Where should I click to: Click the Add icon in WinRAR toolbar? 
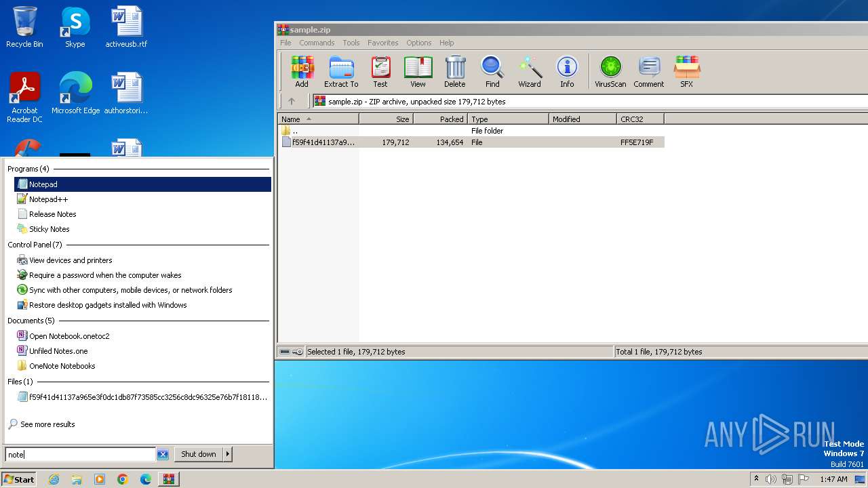[302, 72]
